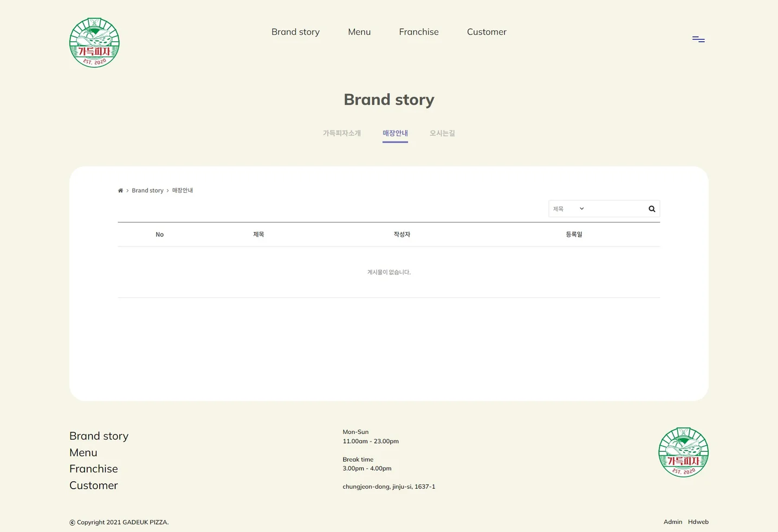Open Brand story in the top navigation
Viewport: 778px width, 532px height.
pos(295,32)
